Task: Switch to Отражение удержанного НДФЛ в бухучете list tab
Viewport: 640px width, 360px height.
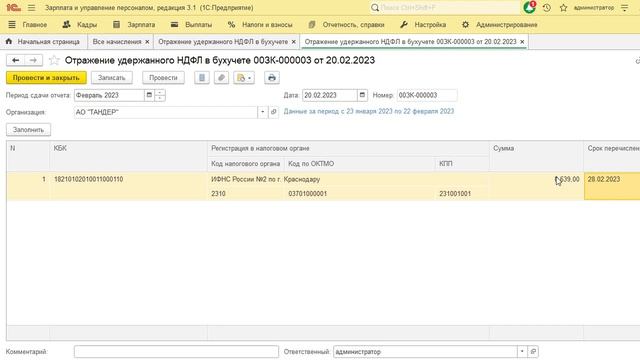Action: [x=223, y=42]
